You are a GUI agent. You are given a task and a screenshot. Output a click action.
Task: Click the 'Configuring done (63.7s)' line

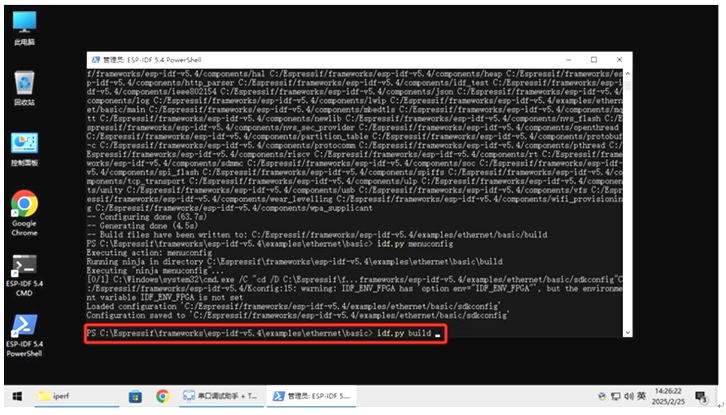tap(146, 217)
